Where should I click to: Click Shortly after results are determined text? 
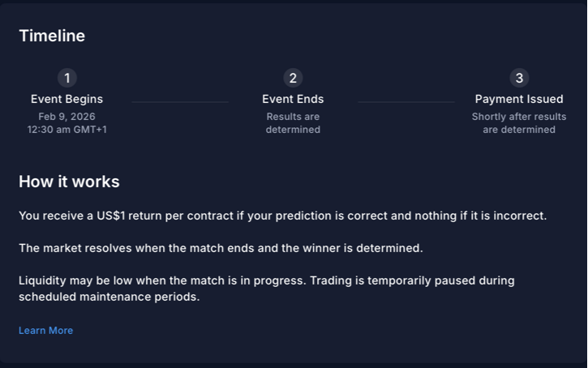pos(519,123)
